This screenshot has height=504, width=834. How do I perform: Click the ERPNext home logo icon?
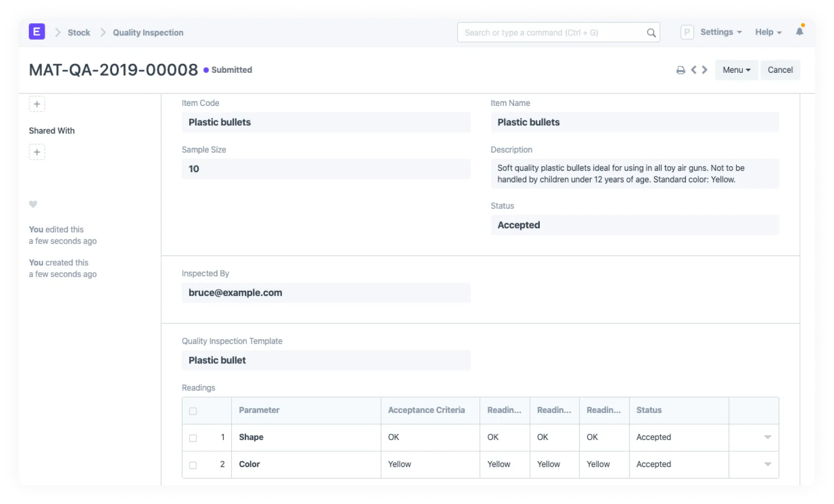(x=37, y=32)
